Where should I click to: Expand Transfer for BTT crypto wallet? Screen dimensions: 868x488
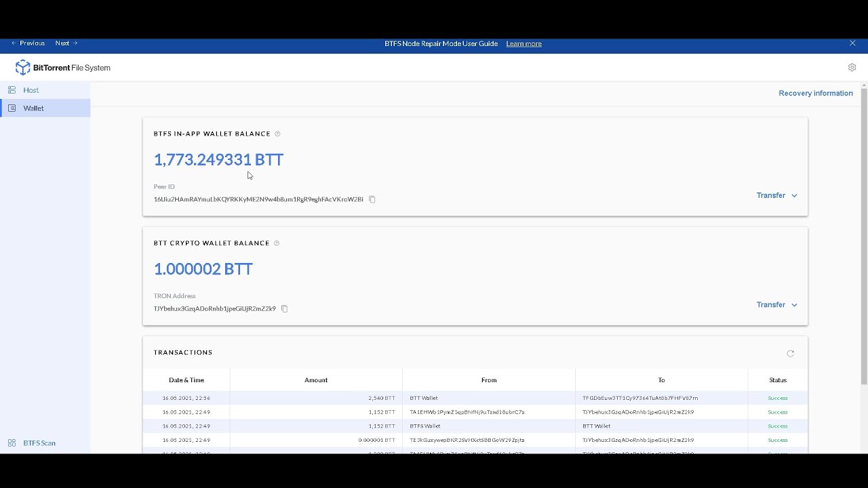coord(776,304)
